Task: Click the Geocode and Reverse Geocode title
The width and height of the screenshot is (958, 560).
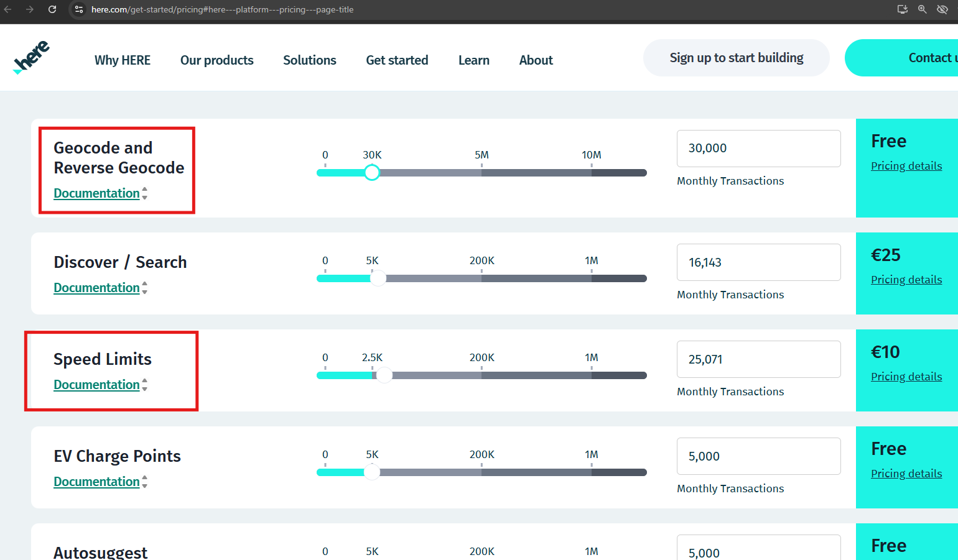Action: pos(119,158)
